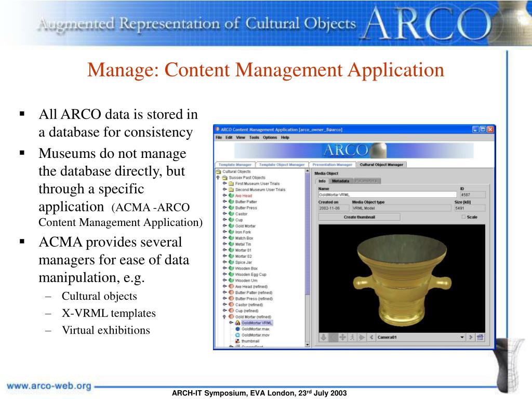Click the VRML model icon beside GoldMortar VRML

point(237,323)
